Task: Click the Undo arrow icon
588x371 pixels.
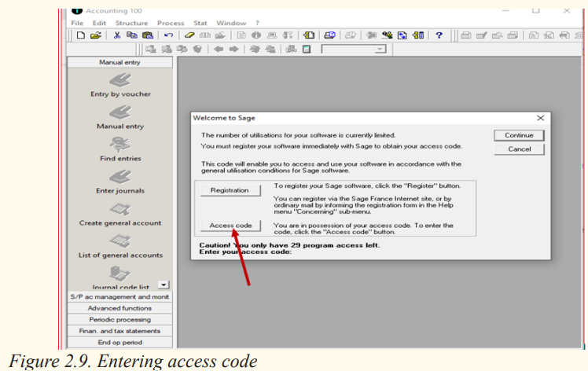Action: click(x=168, y=35)
